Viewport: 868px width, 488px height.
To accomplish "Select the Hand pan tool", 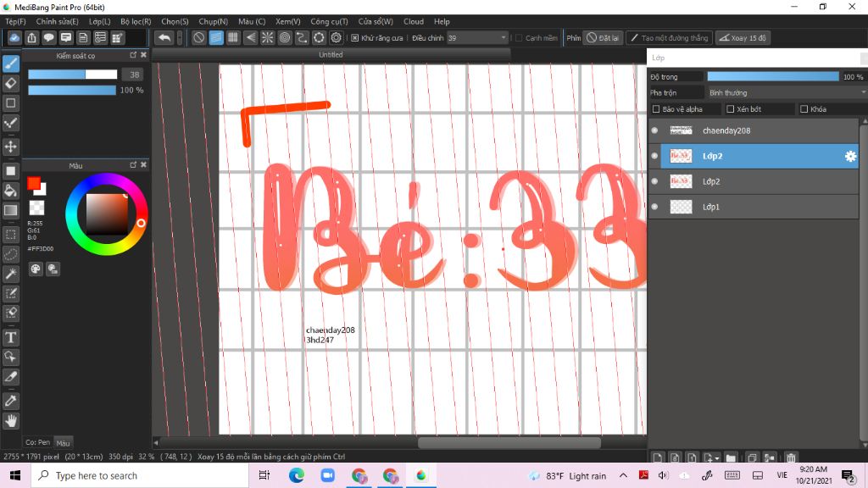I will [11, 421].
